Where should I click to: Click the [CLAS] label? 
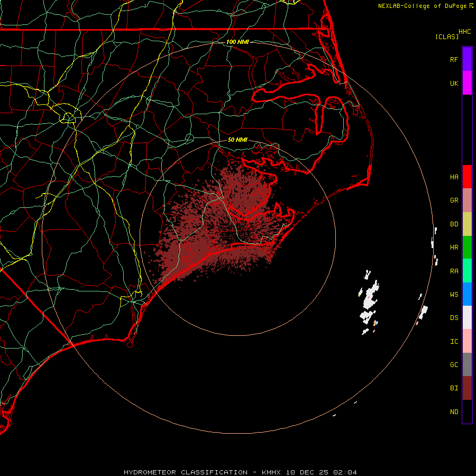tap(446, 36)
